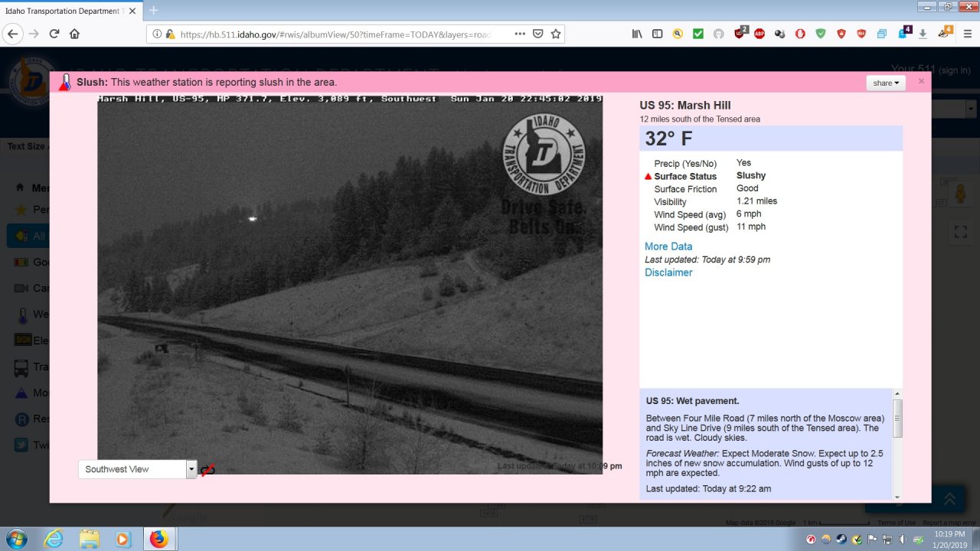Bookmark this page with the star icon
The image size is (980, 551).
point(556,34)
